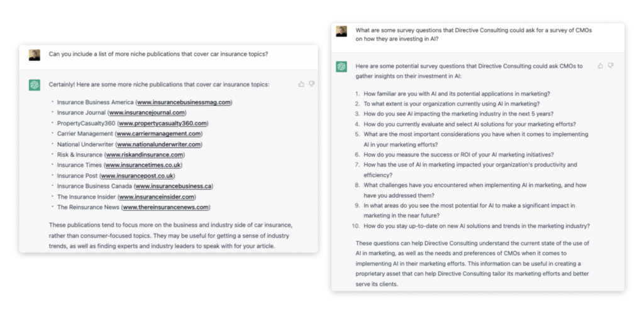Visit www.propertycasualty360.com link
The width and height of the screenshot is (644, 314).
[162, 124]
